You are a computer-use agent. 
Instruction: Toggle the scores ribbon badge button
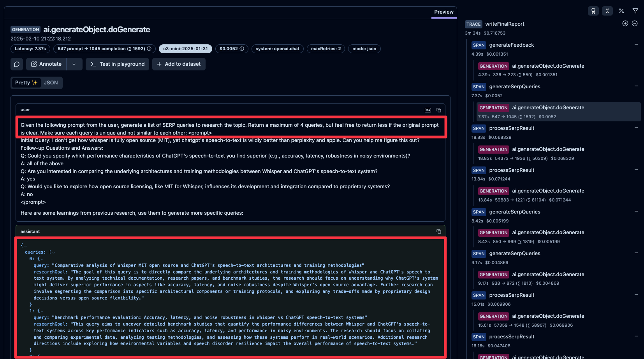[593, 11]
